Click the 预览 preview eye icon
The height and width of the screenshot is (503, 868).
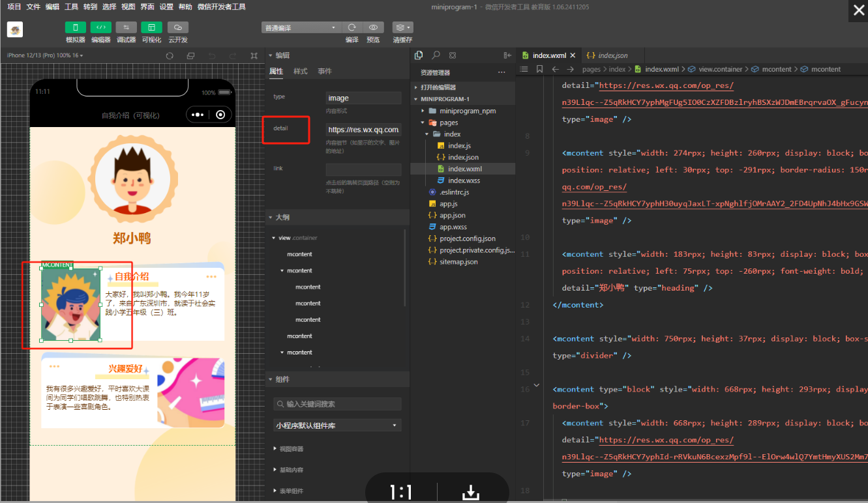click(373, 27)
